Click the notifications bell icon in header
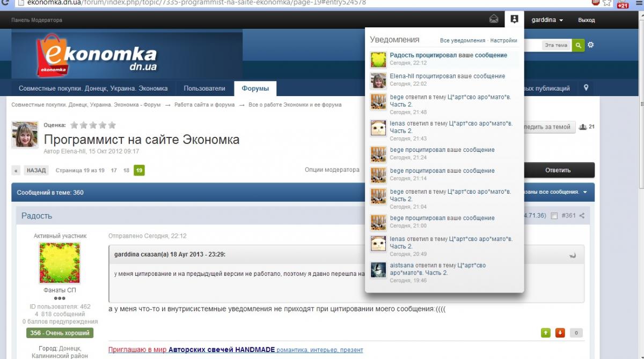This screenshot has height=359, width=644. coord(514,19)
